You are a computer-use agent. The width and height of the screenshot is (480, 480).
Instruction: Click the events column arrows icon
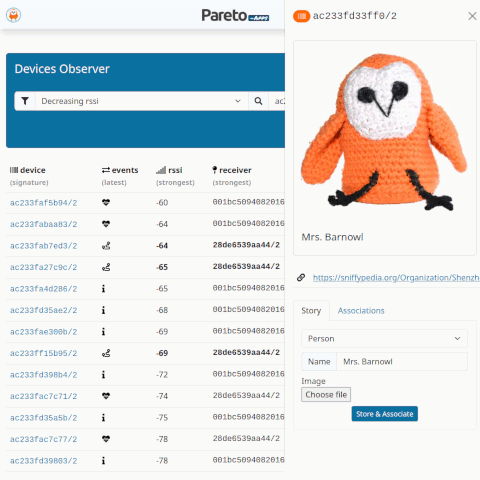[106, 170]
